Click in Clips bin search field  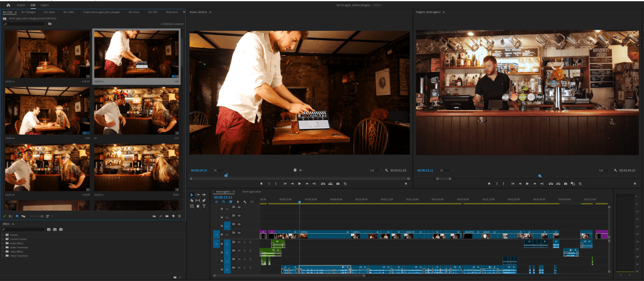point(23,24)
